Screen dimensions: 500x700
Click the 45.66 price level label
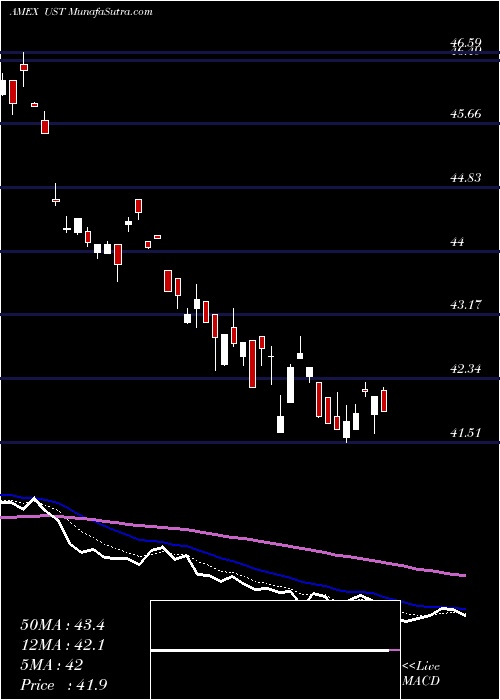pyautogui.click(x=466, y=113)
